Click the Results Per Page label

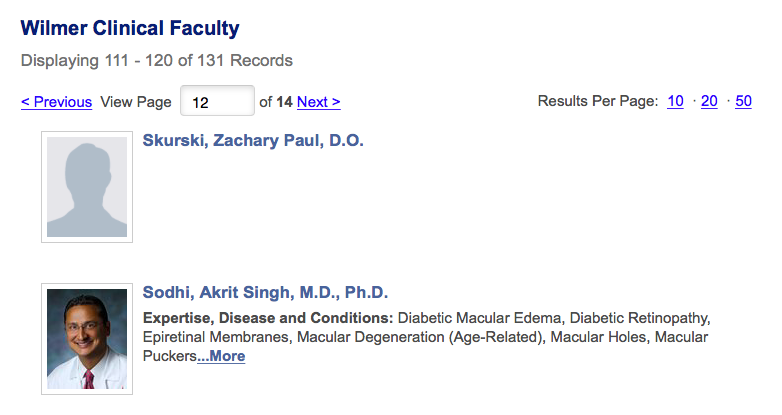pyautogui.click(x=598, y=101)
